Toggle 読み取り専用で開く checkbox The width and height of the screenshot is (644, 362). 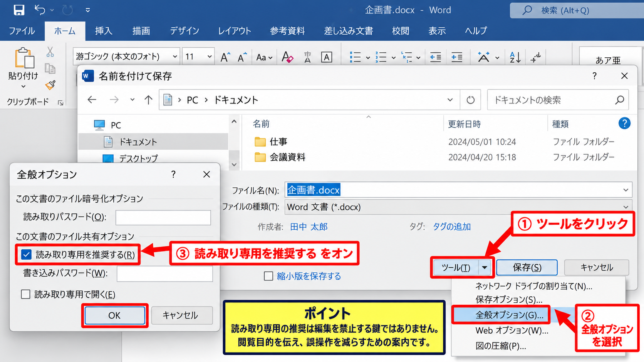[25, 295]
